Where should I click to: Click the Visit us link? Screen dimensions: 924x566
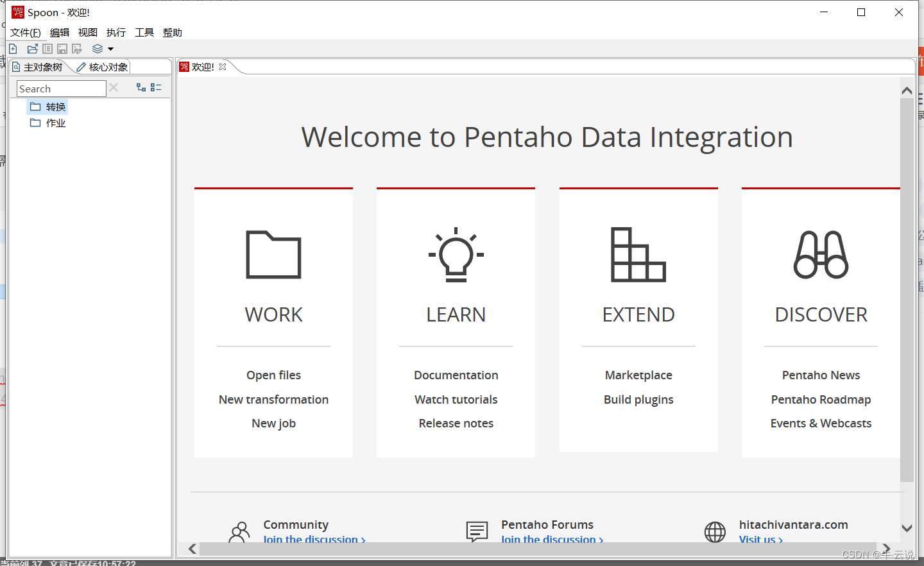pyautogui.click(x=761, y=539)
